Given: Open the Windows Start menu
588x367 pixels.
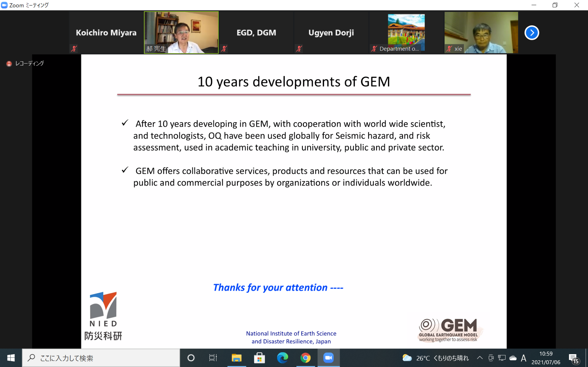Looking at the screenshot, I should 11,358.
